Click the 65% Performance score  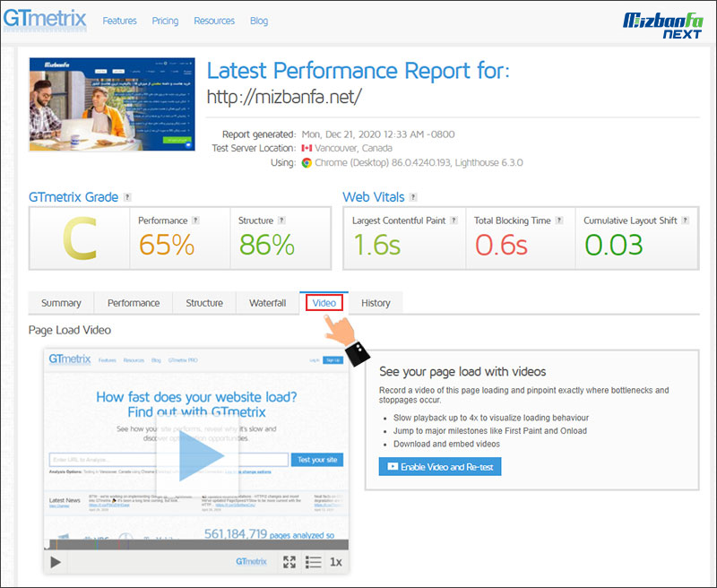click(x=167, y=245)
